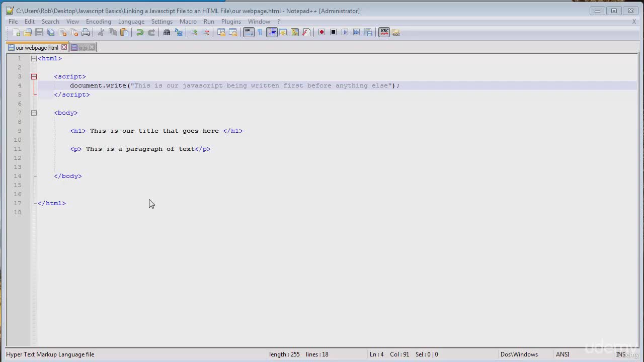Collapse the script fold marker on line 3
Image resolution: width=644 pixels, height=362 pixels.
[x=34, y=76]
